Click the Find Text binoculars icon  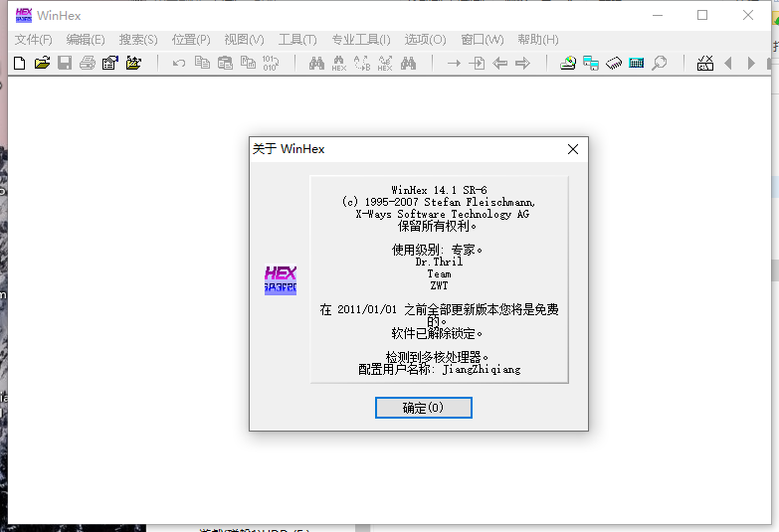(x=316, y=63)
